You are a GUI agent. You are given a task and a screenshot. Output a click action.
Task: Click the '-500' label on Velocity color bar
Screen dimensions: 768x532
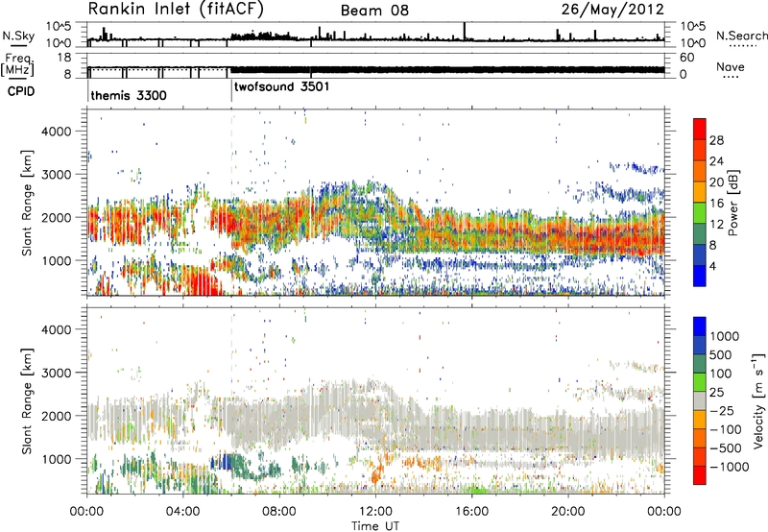(x=726, y=447)
